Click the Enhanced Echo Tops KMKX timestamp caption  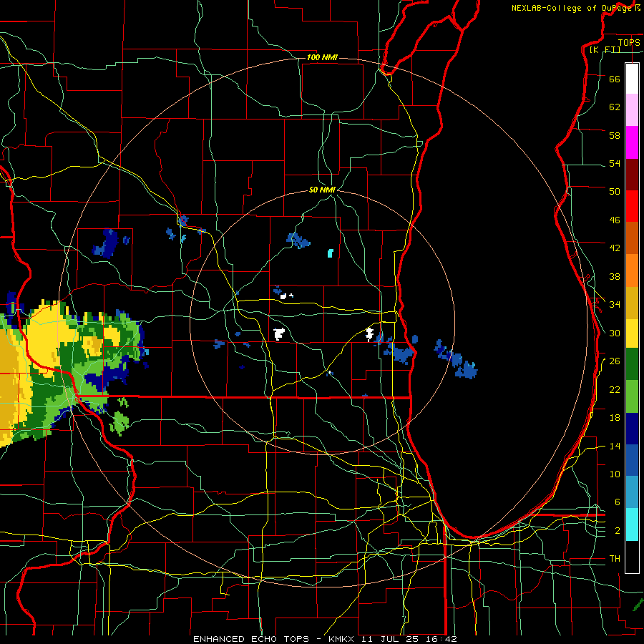coord(325,639)
